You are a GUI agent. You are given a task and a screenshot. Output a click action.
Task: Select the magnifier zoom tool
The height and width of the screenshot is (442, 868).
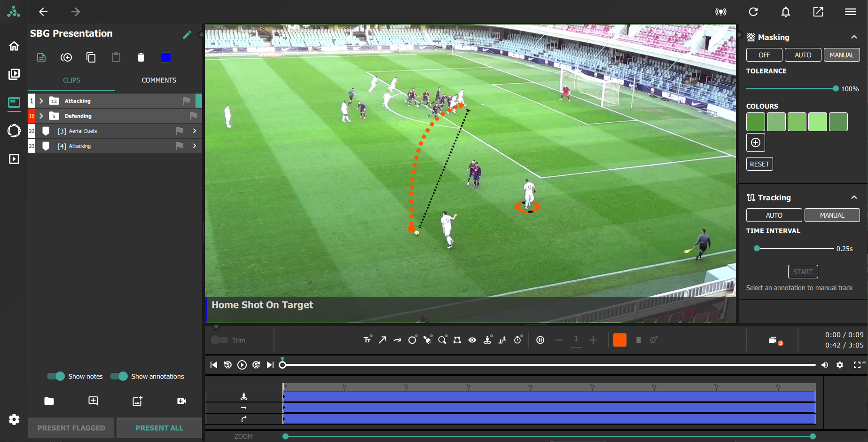click(443, 339)
